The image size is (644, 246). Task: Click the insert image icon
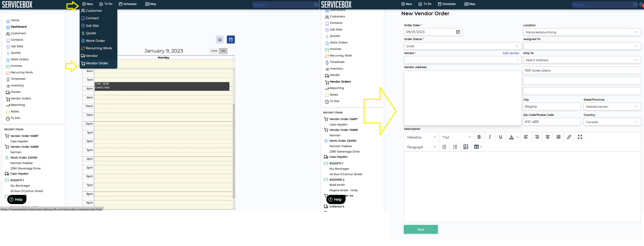(x=465, y=147)
